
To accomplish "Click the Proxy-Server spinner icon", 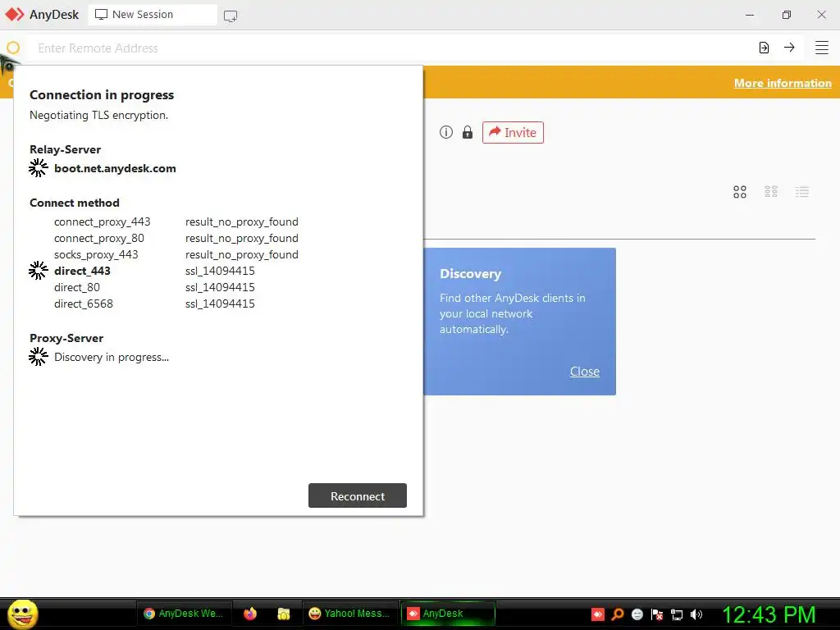I will (38, 356).
